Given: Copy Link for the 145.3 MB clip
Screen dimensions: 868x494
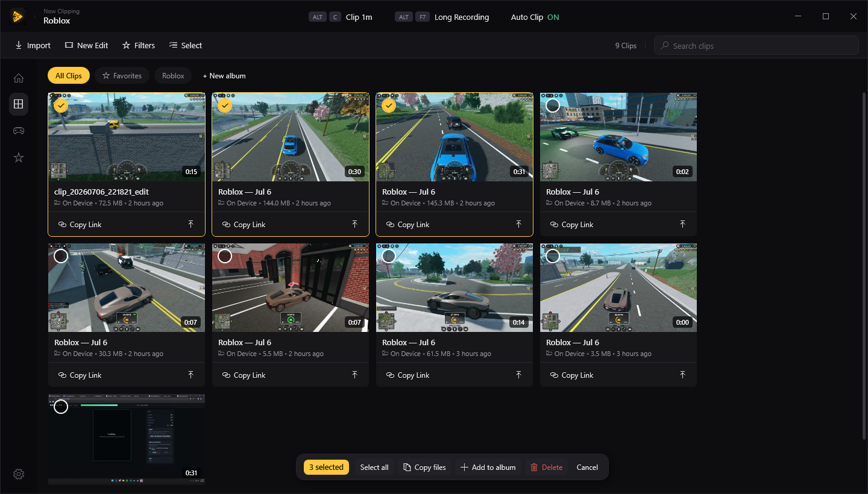Looking at the screenshot, I should [x=407, y=224].
